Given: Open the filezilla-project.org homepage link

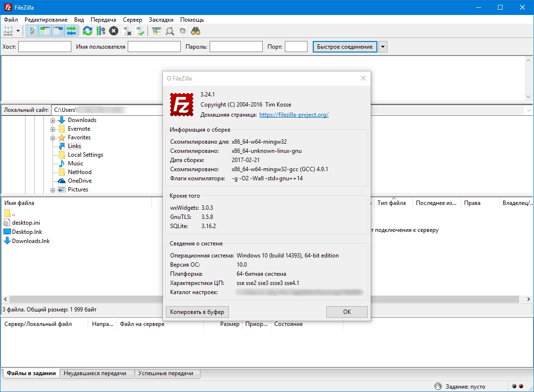Looking at the screenshot, I should [294, 115].
